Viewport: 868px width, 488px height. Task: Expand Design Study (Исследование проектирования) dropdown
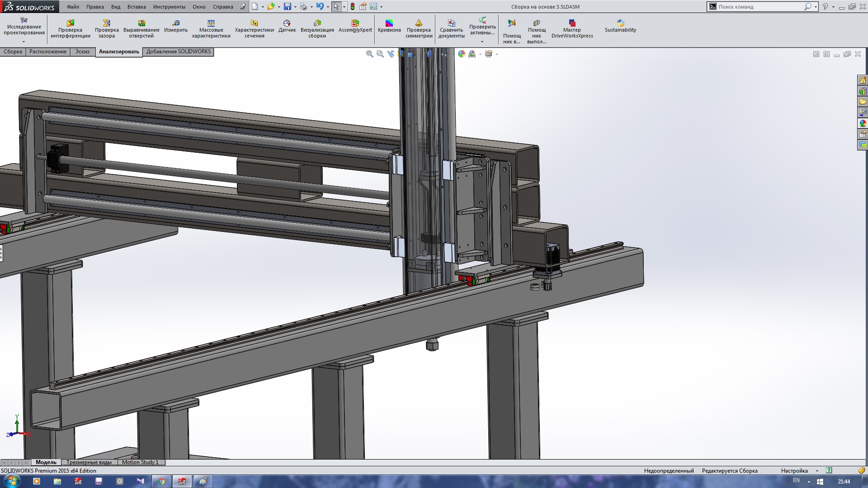pyautogui.click(x=24, y=42)
